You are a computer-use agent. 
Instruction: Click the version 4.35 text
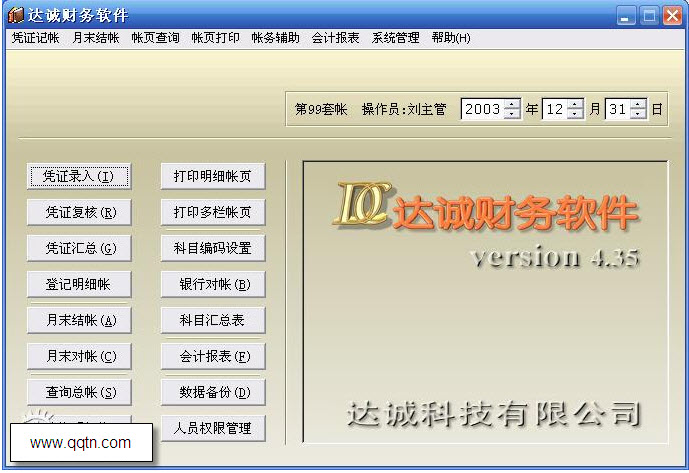(555, 257)
